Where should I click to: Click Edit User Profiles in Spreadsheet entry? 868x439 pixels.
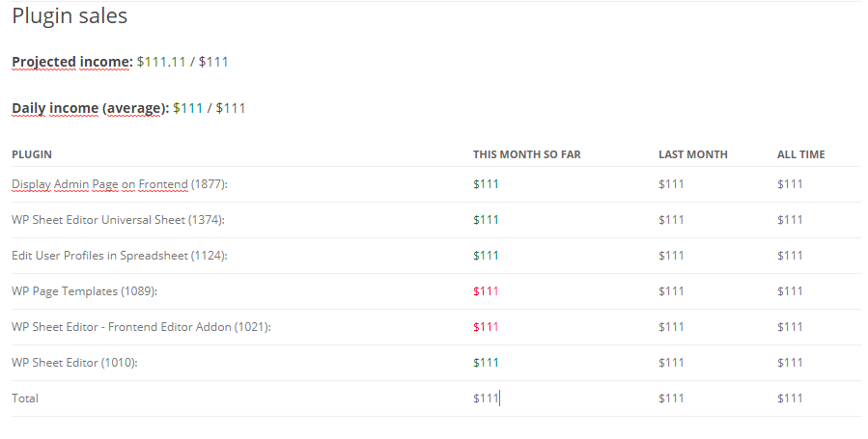pyautogui.click(x=120, y=256)
